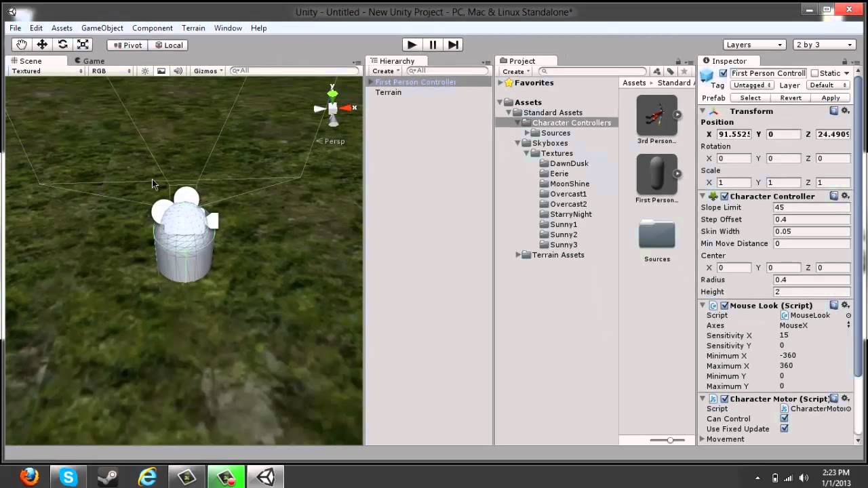
Task: Collapse the Skyboxes folder
Action: pyautogui.click(x=519, y=143)
